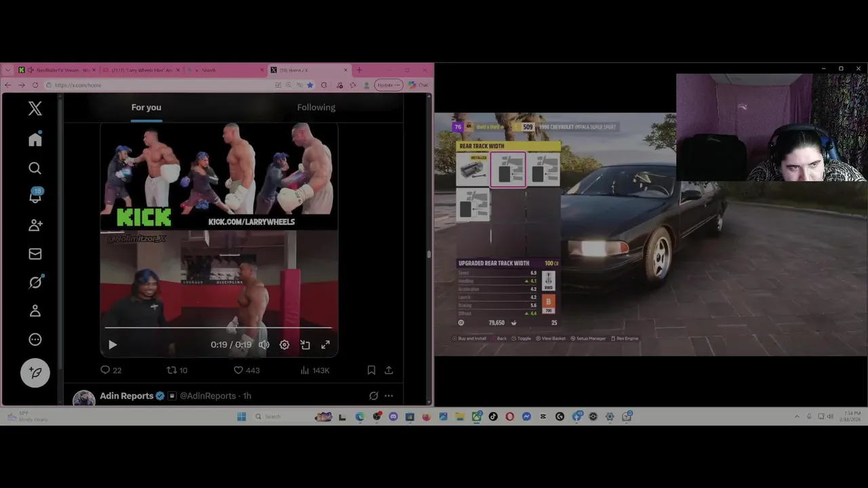Open the browser Chat copilot button
The height and width of the screenshot is (488, 868).
(x=418, y=85)
